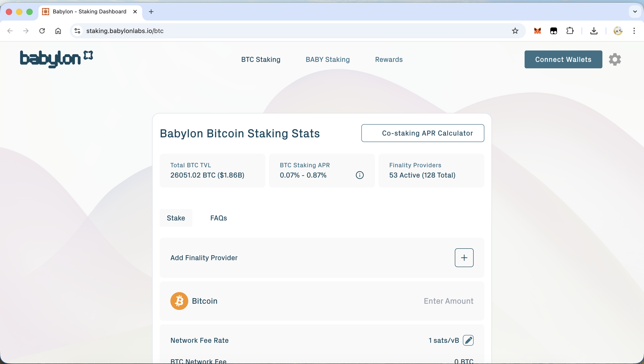Switch to the FAQs tab
The width and height of the screenshot is (644, 364).
coord(218,218)
